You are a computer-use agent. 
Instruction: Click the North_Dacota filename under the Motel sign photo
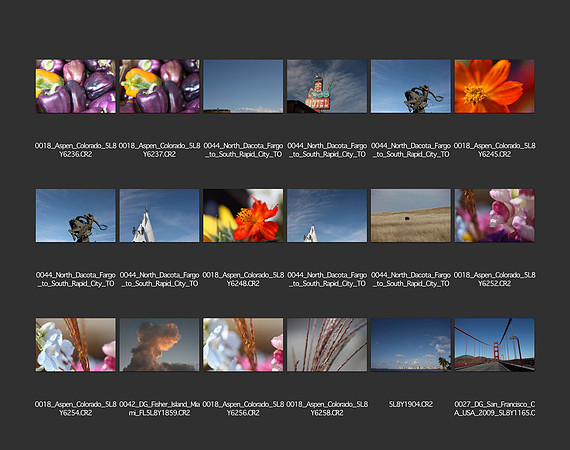tap(327, 150)
